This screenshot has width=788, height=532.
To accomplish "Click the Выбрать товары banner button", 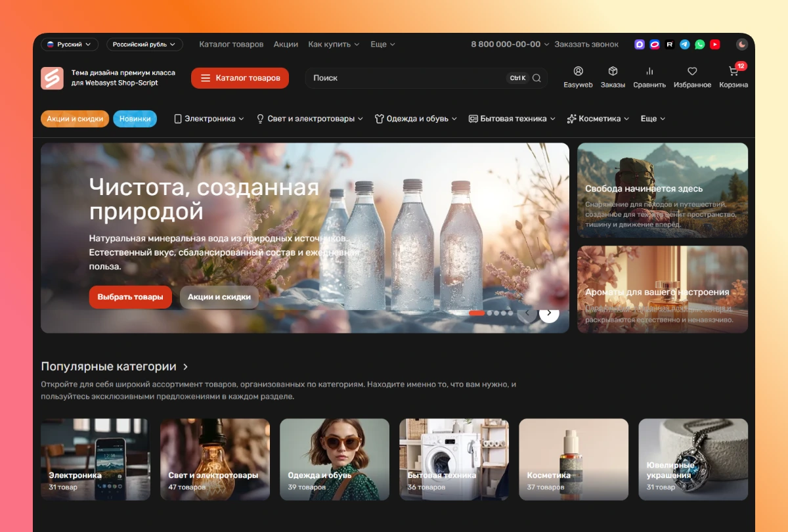I will pyautogui.click(x=130, y=297).
